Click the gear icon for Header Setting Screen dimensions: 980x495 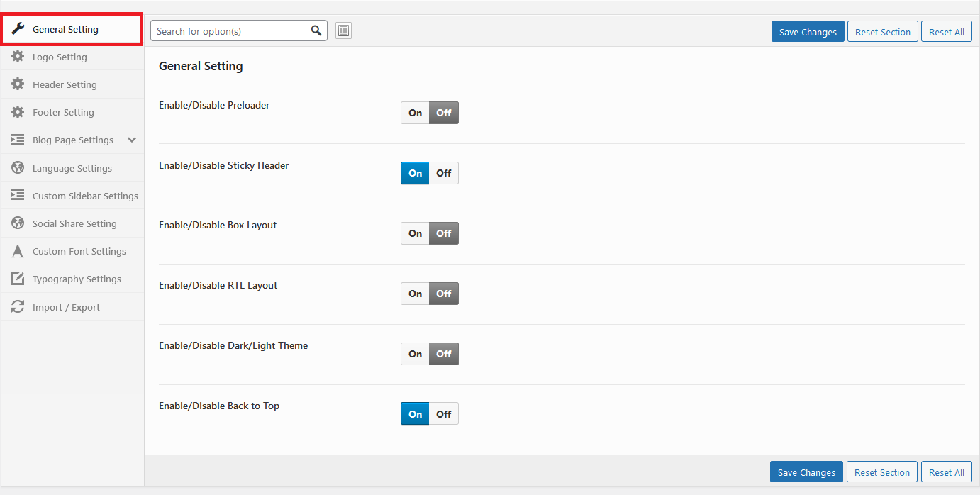(x=18, y=84)
